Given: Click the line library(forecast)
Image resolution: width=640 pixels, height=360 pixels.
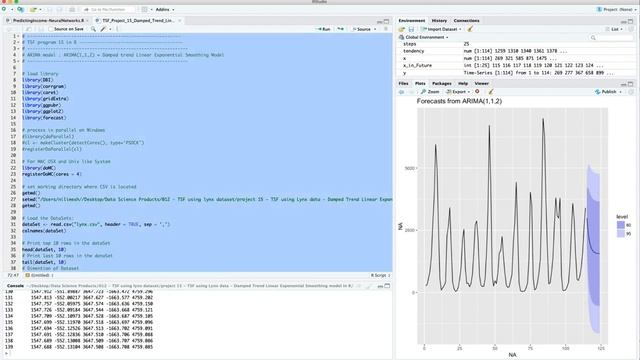Looking at the screenshot, I should coord(43,118).
